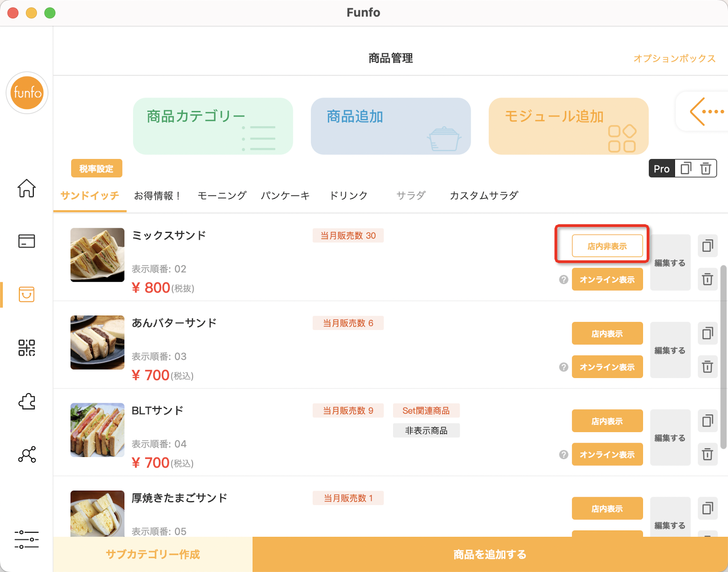Image resolution: width=728 pixels, height=572 pixels.
Task: Delete the あんバターサンド product
Action: (707, 367)
